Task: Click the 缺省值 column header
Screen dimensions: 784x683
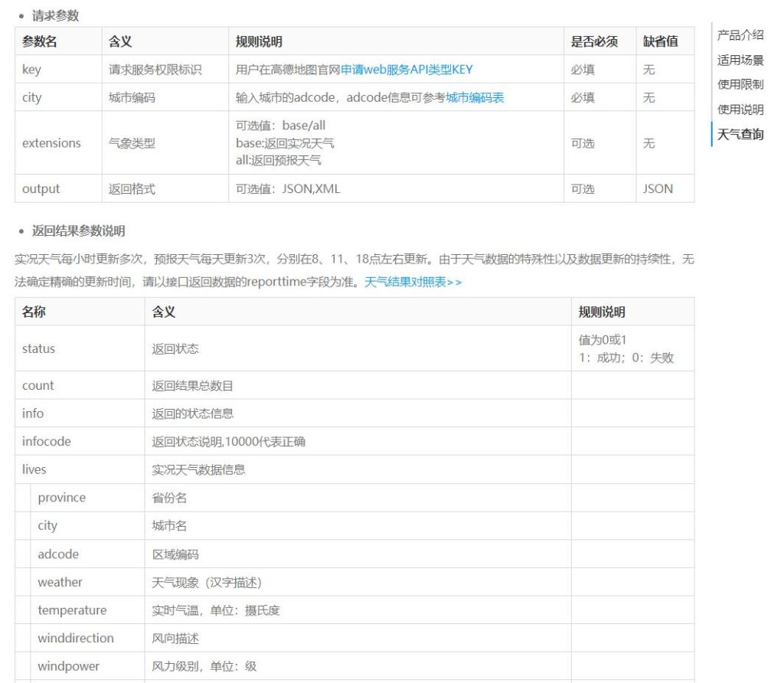Action: point(660,41)
